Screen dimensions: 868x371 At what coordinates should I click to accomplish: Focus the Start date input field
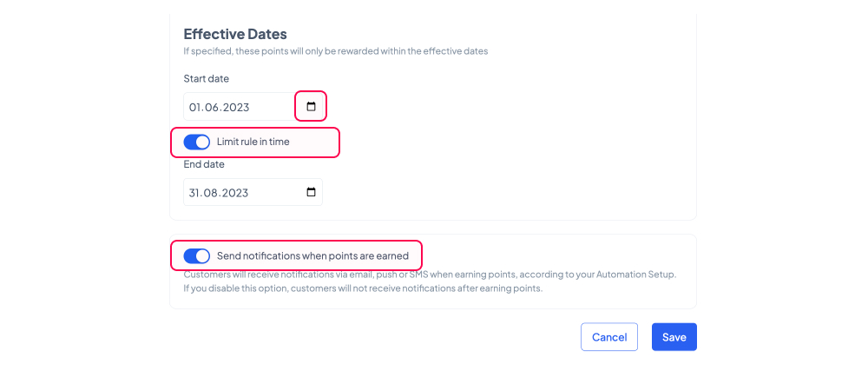tap(253, 106)
